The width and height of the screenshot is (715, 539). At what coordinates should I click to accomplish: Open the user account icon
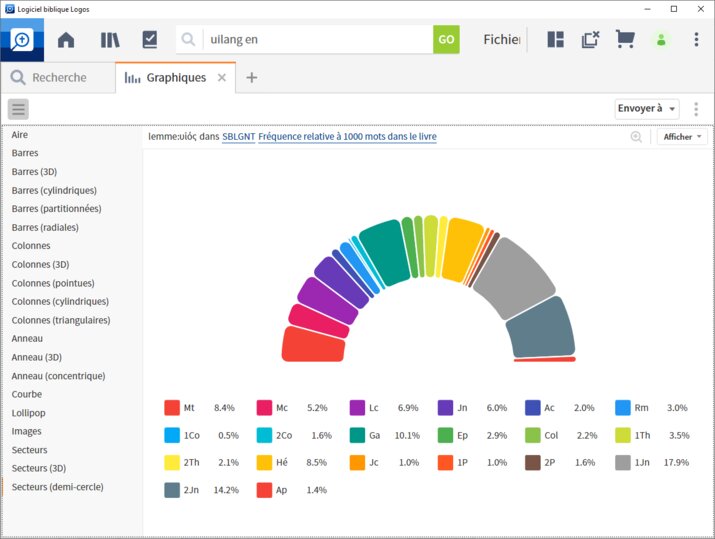[661, 40]
